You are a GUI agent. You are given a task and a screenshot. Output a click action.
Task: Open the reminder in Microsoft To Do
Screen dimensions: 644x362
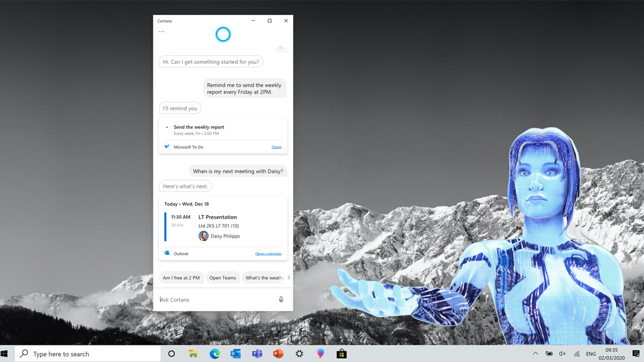[276, 147]
